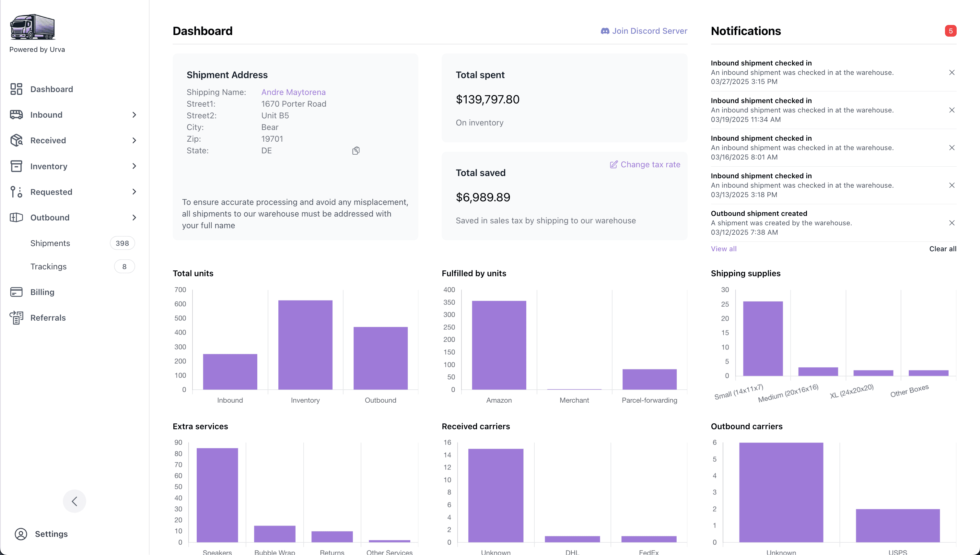The image size is (980, 555).
Task: Click Clear all notifications
Action: coord(942,249)
